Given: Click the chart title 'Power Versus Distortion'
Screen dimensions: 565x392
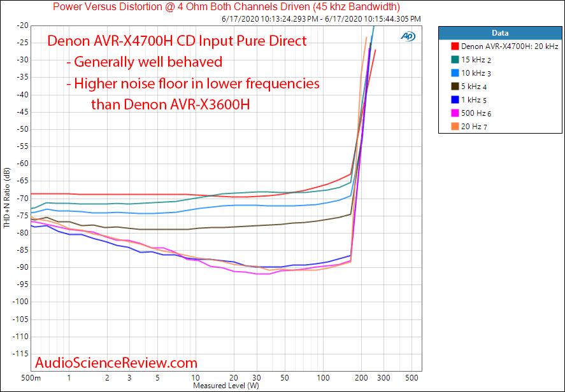Looking at the screenshot, I should 226,6.
